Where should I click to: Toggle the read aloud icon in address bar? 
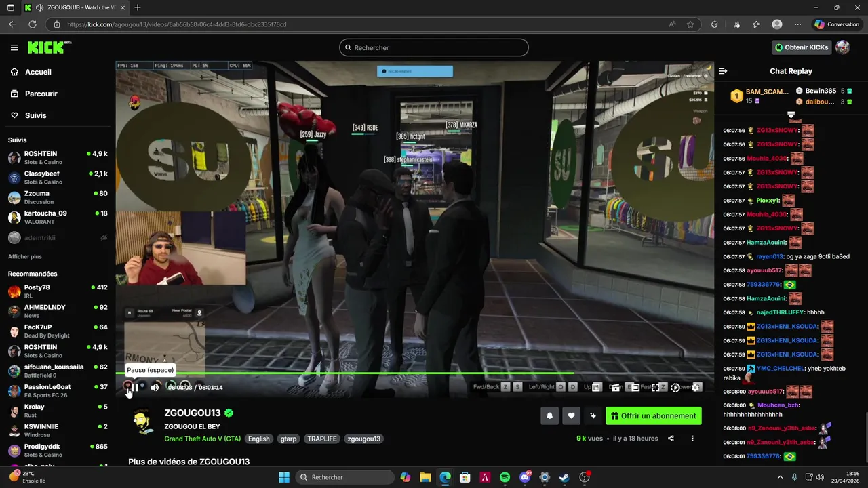672,24
